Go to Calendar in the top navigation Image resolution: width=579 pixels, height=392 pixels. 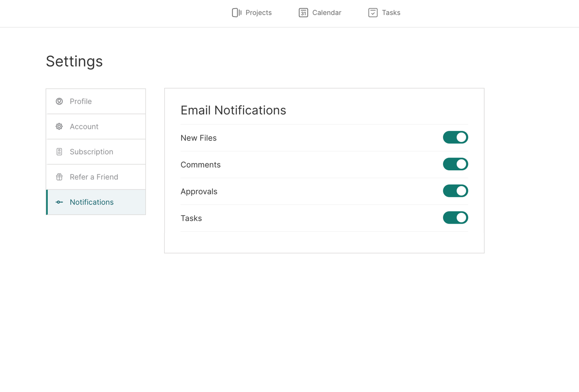pos(327,13)
